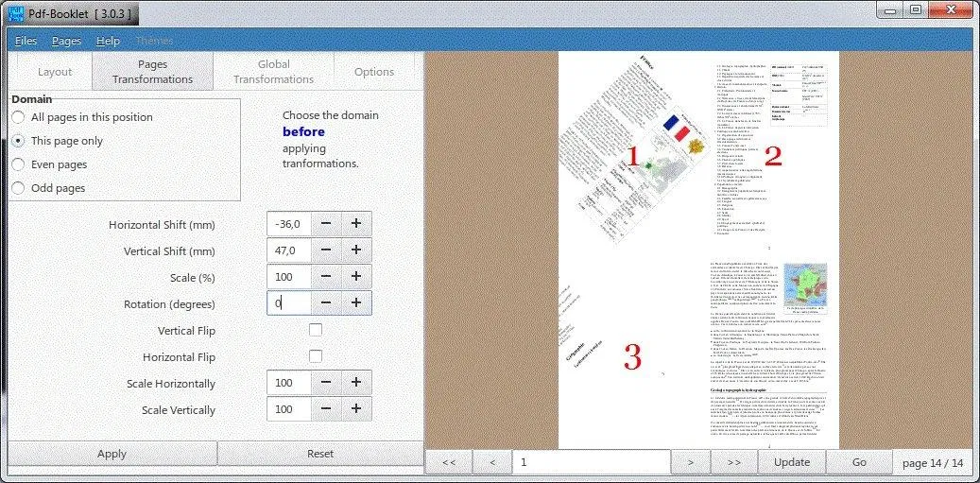Jump to last page with >> button
This screenshot has width=980, height=483.
click(733, 462)
